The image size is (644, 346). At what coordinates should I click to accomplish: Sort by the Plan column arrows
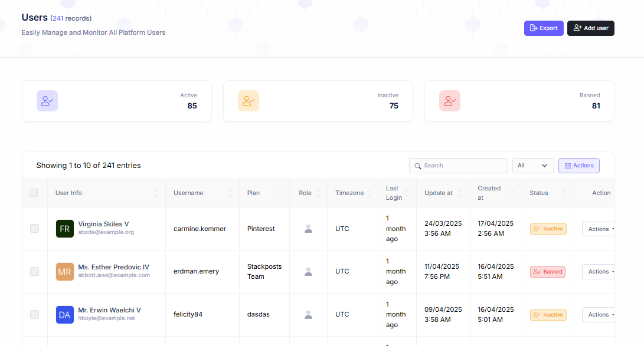coord(280,193)
